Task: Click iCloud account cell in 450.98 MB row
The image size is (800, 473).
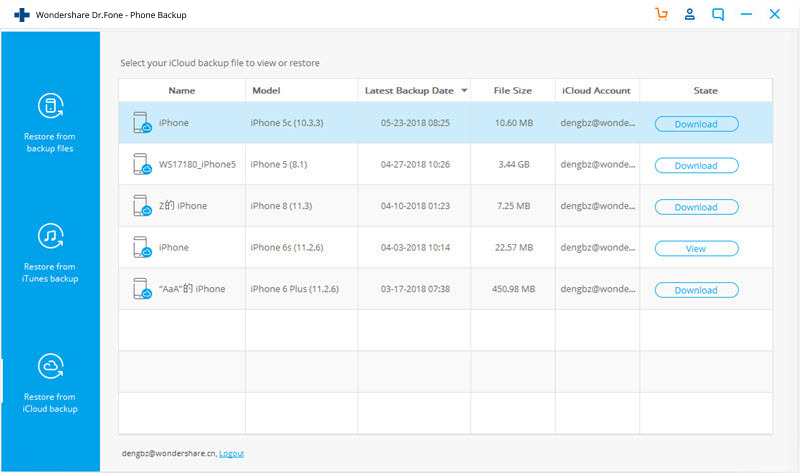Action: click(x=598, y=289)
